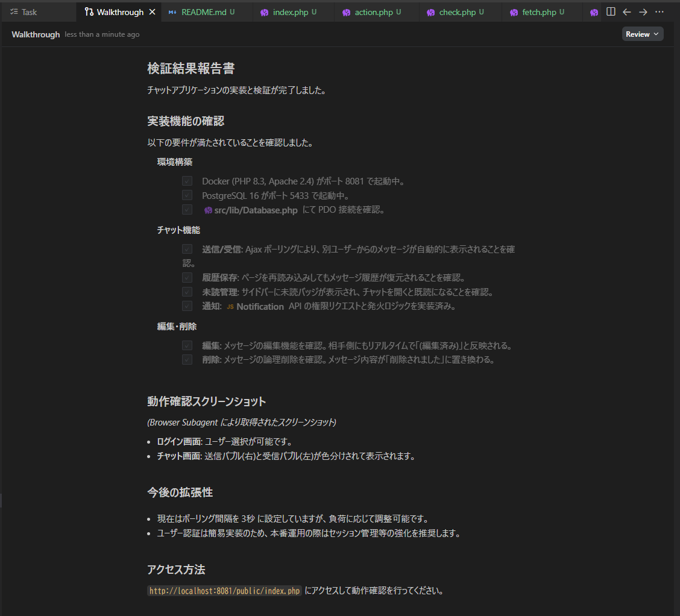Toggle the 履歴保存 checklist item
Image resolution: width=680 pixels, height=616 pixels.
click(x=187, y=277)
